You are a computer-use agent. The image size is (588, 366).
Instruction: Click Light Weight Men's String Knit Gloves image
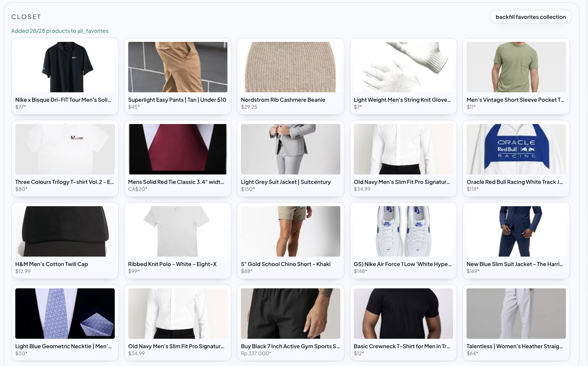403,67
